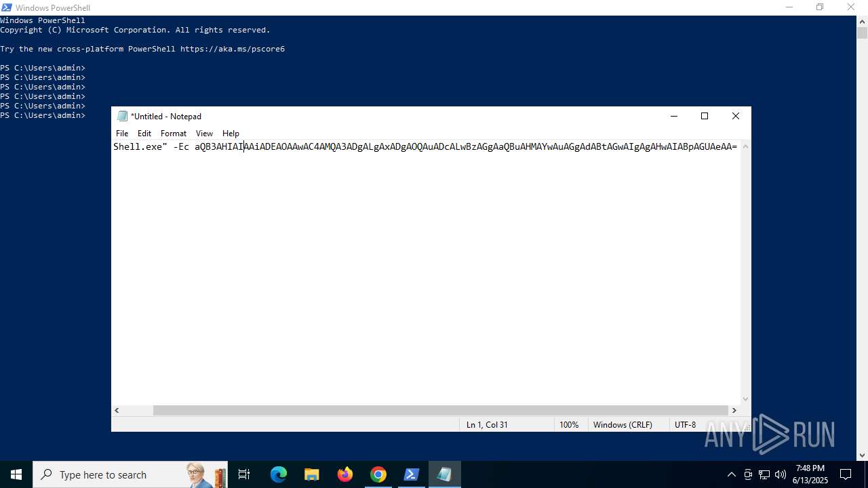Click Notepad vertical scroll up arrow
The width and height of the screenshot is (868, 488).
[x=746, y=146]
